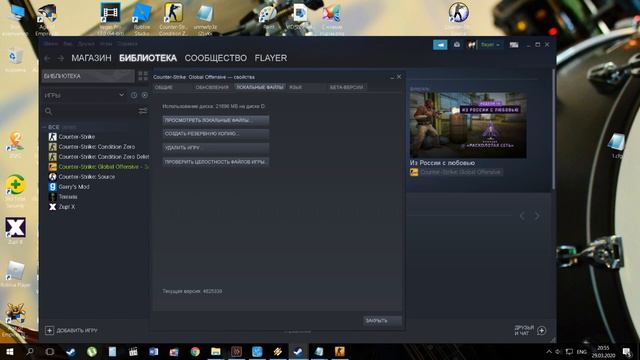Go back with the left arrow

tap(47, 58)
